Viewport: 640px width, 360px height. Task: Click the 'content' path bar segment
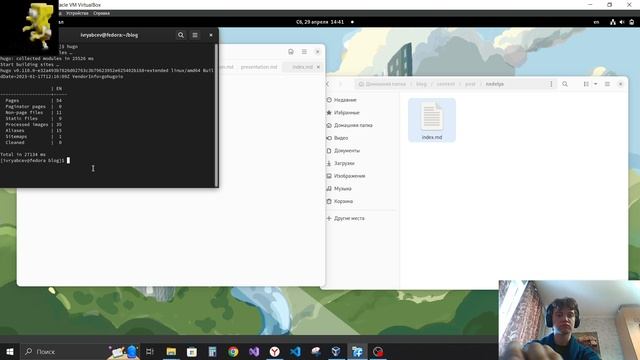(445, 84)
